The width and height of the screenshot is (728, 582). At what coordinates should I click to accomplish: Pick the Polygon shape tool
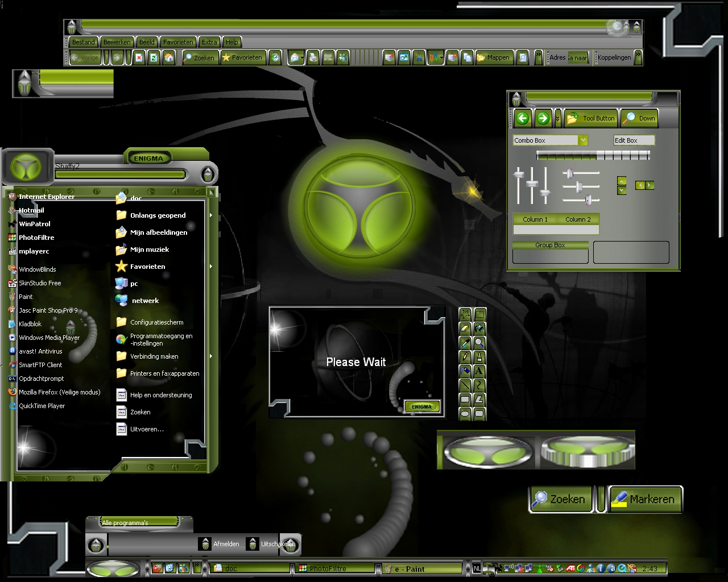point(479,400)
